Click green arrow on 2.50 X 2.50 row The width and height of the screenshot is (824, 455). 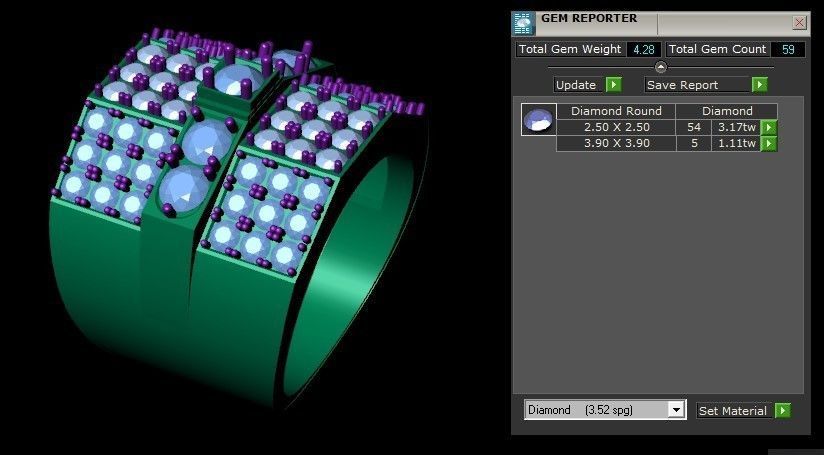(769, 127)
